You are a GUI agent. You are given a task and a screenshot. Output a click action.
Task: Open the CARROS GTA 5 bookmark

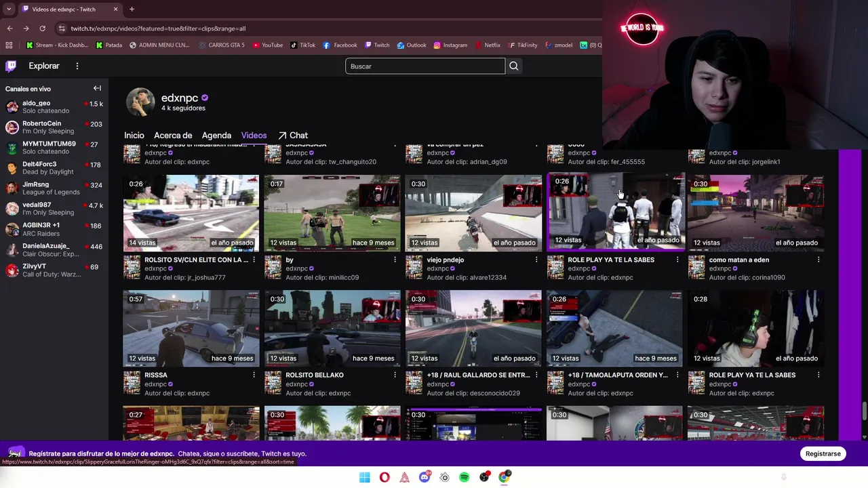(222, 45)
